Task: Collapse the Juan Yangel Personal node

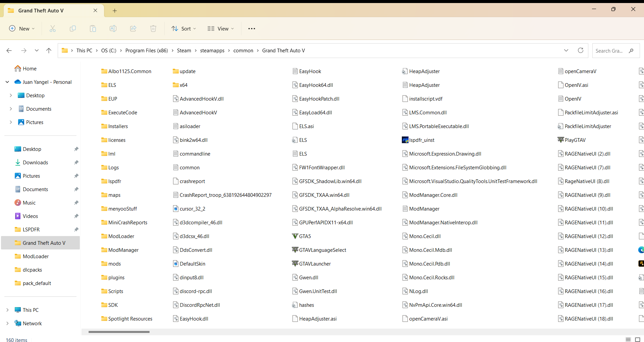Action: coord(7,82)
